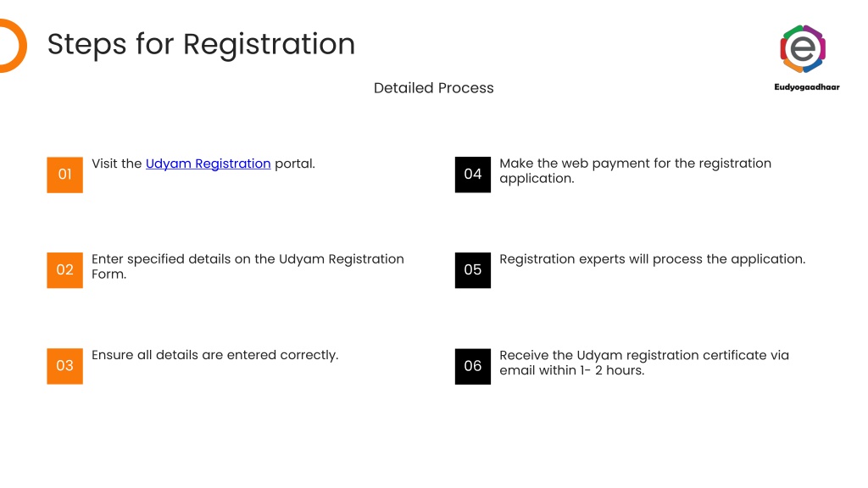The width and height of the screenshot is (868, 488).
Task: Select the black 05 step box
Action: (473, 270)
